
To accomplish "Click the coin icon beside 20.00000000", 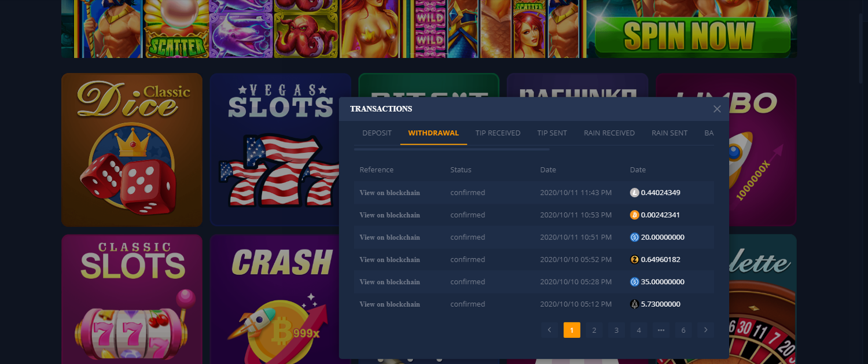I will (634, 237).
